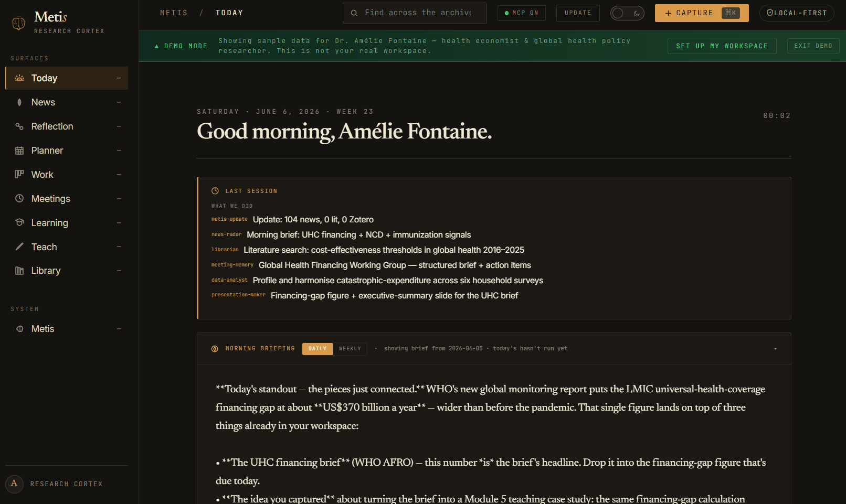
Task: Click the Last Session clock icon
Action: (x=215, y=191)
